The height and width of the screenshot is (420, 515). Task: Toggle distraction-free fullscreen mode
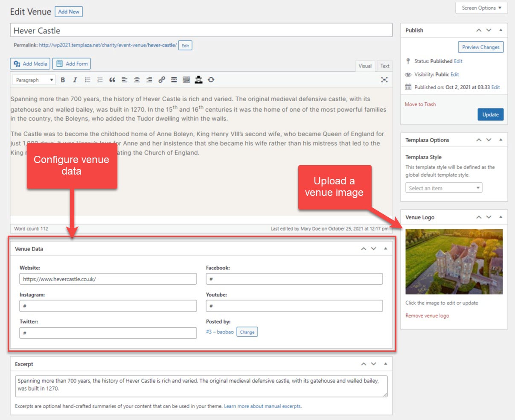coord(384,80)
